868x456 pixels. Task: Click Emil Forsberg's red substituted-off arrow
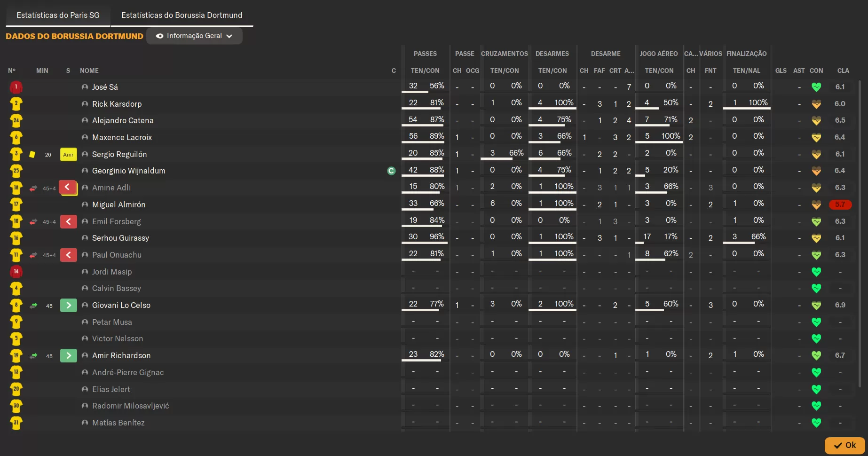point(68,221)
